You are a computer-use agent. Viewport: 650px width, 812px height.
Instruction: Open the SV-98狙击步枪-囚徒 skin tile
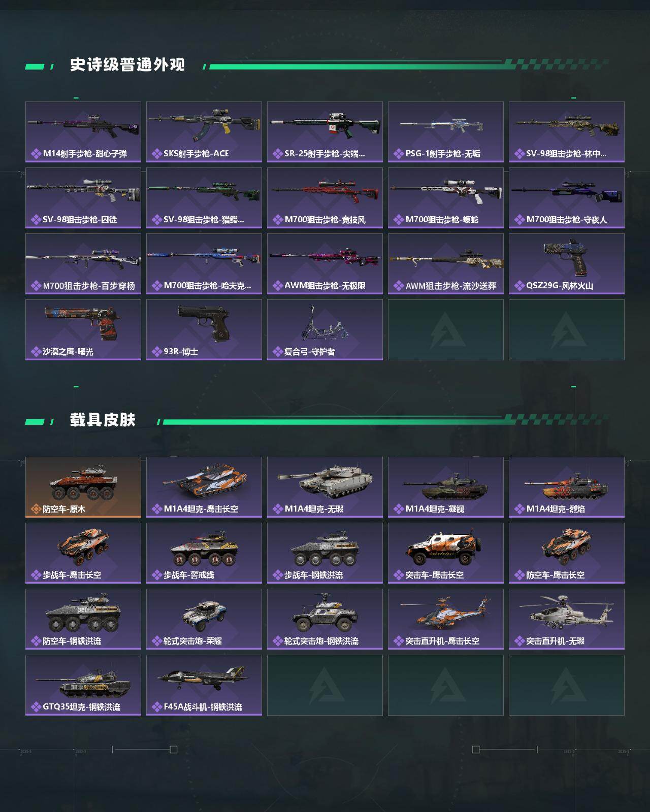83,198
